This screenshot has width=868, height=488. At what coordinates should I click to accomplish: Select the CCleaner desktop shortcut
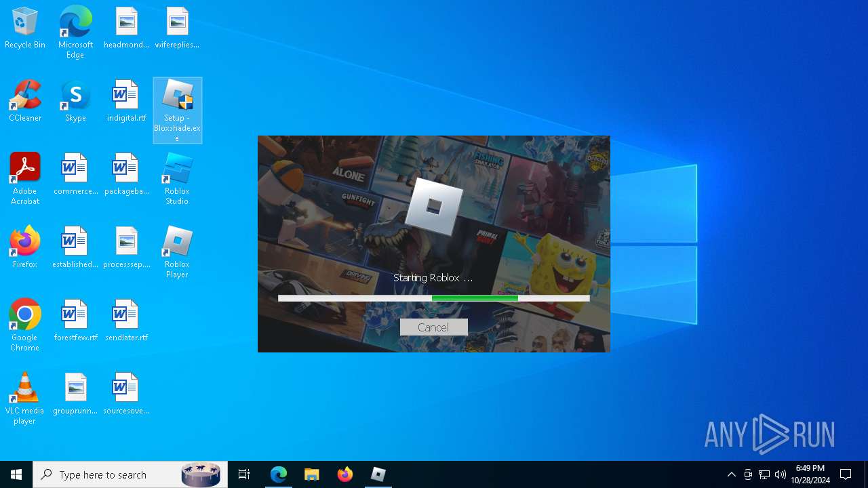[25, 102]
